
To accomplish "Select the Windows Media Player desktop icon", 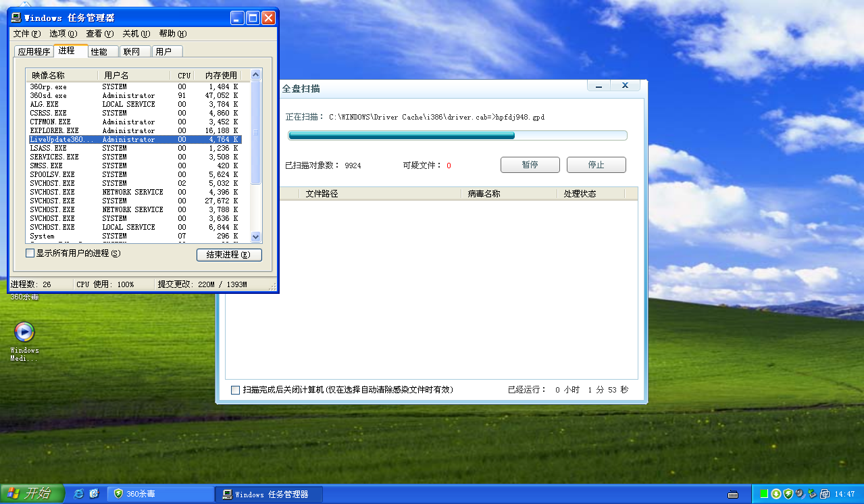I will (24, 341).
